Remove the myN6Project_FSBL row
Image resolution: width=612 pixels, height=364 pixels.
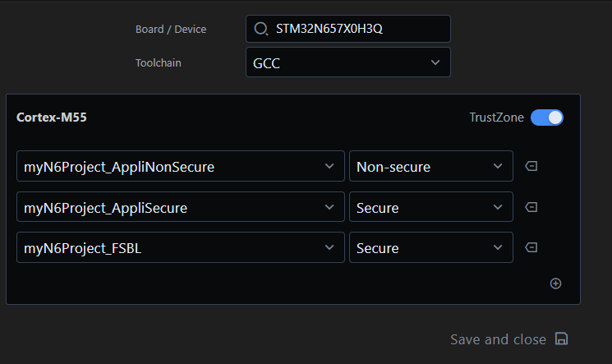(x=531, y=247)
